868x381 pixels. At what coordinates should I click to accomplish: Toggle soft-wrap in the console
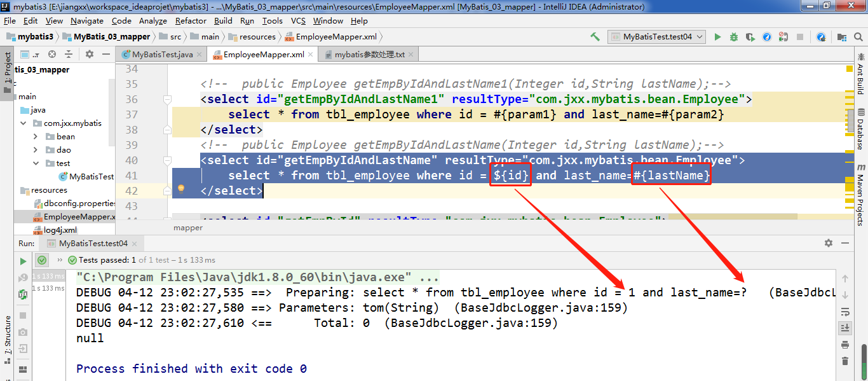point(844,312)
